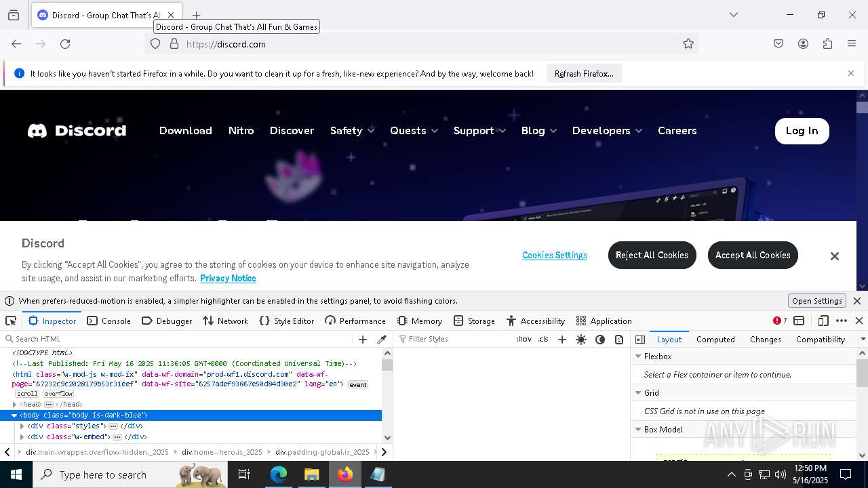Toggle the .cls classes panel
Image resolution: width=868 pixels, height=488 pixels.
(x=543, y=339)
